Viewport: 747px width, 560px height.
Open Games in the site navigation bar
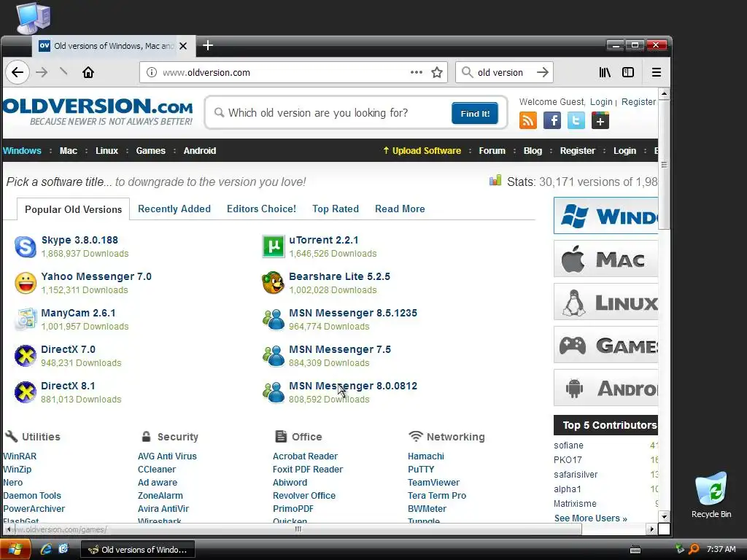(x=150, y=150)
